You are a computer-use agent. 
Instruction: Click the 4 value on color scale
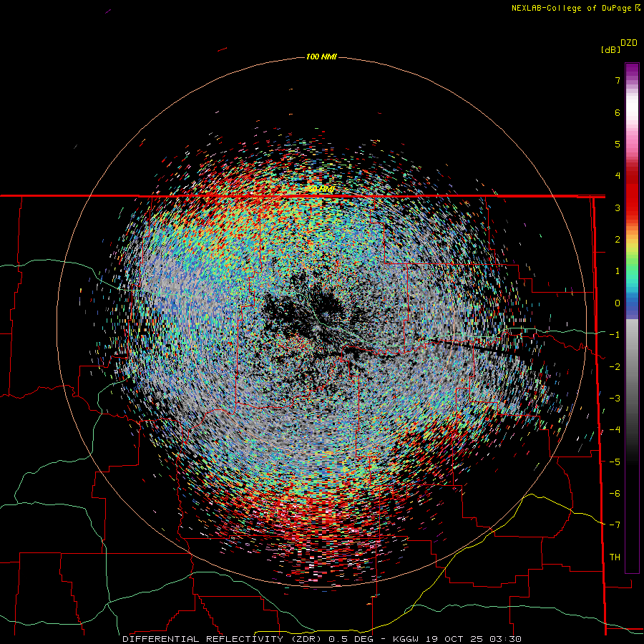(618, 176)
